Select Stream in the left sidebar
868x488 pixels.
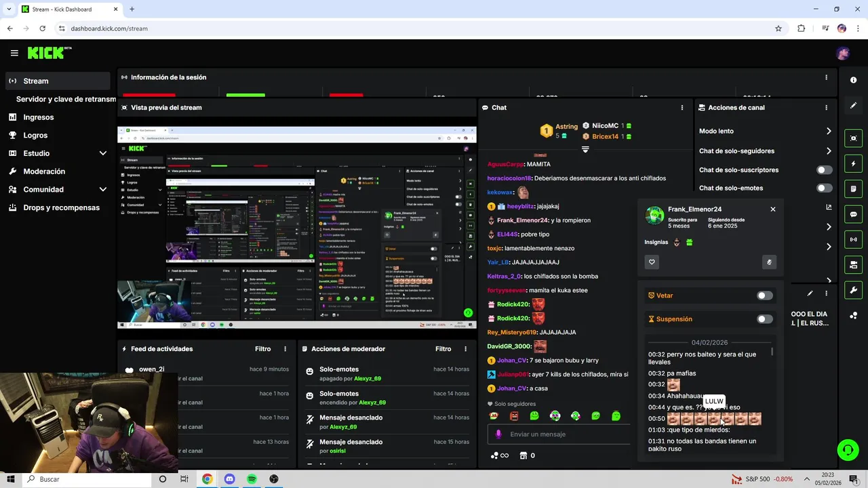pyautogui.click(x=57, y=81)
